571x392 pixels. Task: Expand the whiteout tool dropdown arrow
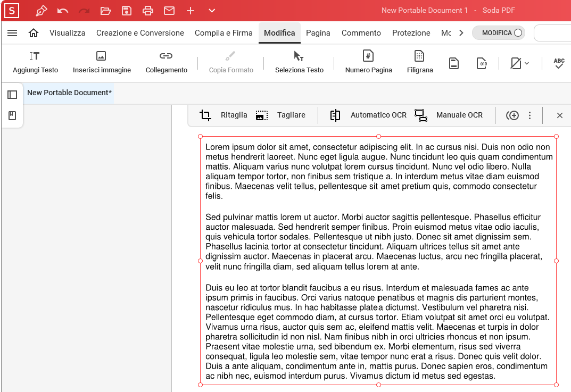pyautogui.click(x=527, y=63)
